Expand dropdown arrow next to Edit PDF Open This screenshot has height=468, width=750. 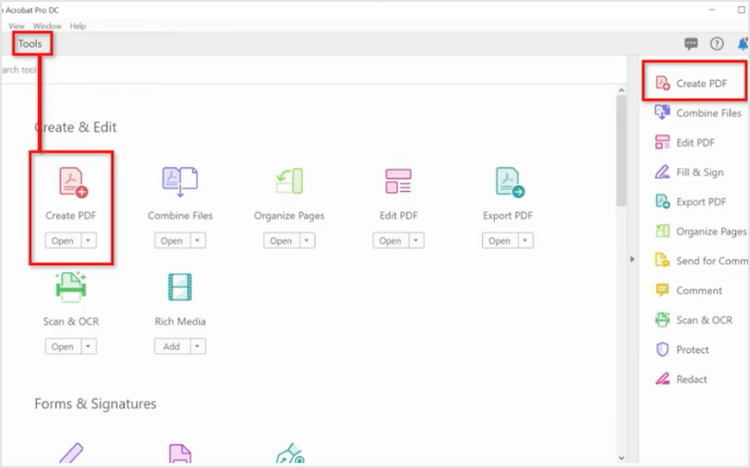click(416, 240)
